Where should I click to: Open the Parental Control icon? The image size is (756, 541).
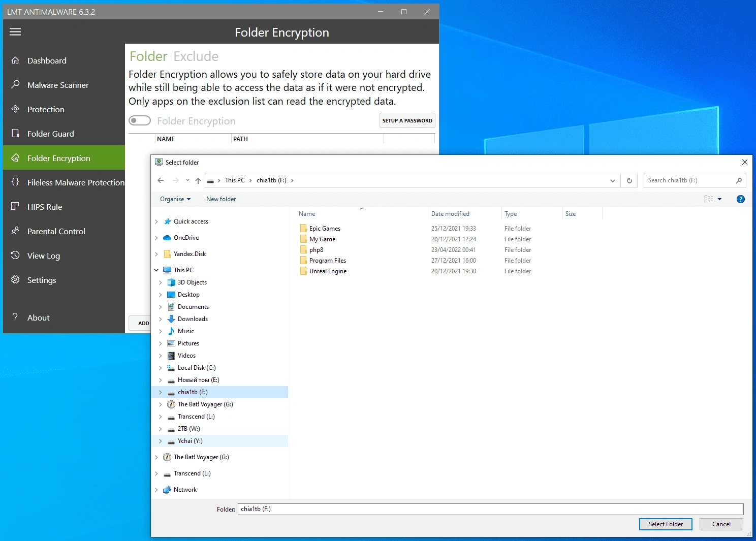16,231
